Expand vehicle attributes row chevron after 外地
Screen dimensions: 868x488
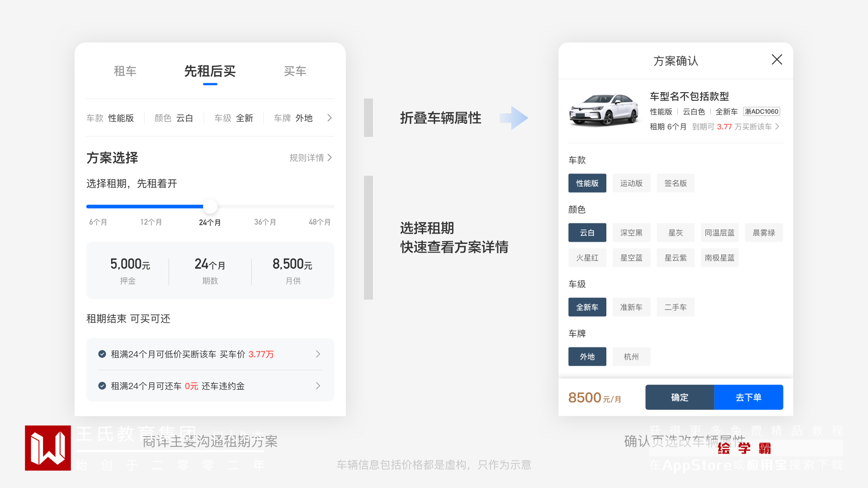pyautogui.click(x=330, y=118)
